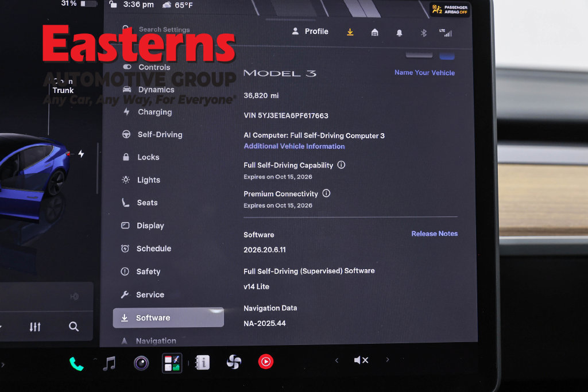
Task: Tap the software download arrow icon
Action: coord(350,32)
